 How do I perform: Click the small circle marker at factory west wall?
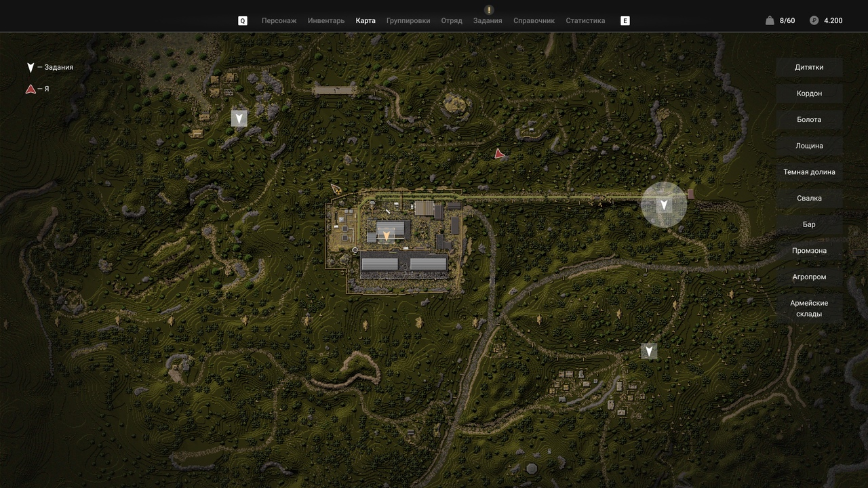pos(355,250)
